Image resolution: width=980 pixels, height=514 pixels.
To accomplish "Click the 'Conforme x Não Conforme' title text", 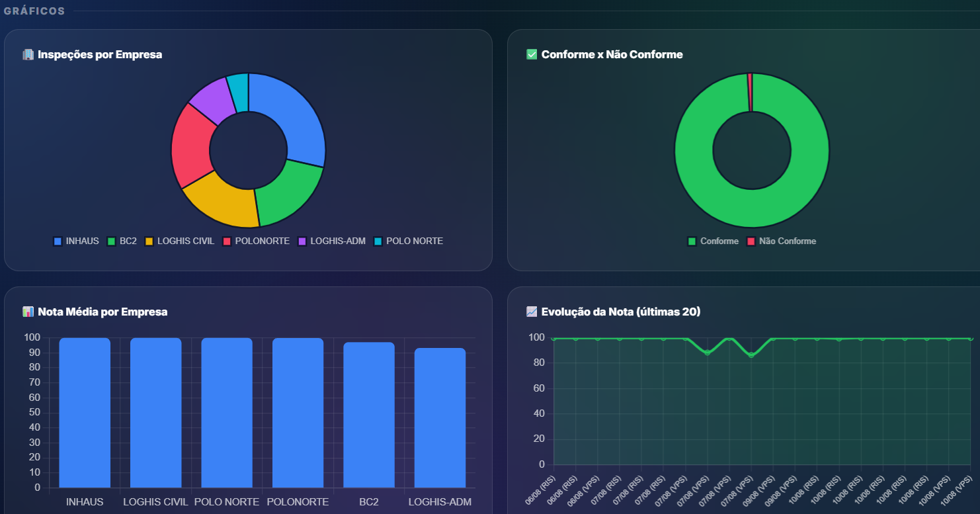I will pyautogui.click(x=612, y=55).
